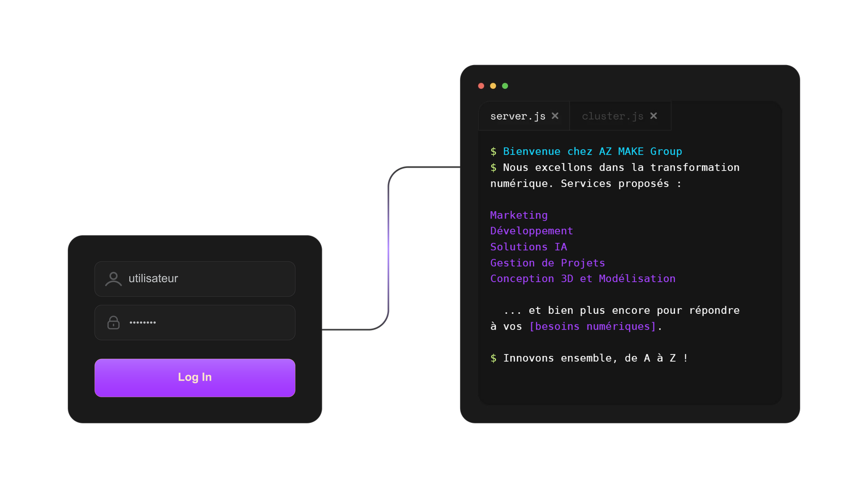The image size is (868, 477).
Task: Close the server.js tab with X
Action: click(x=555, y=116)
